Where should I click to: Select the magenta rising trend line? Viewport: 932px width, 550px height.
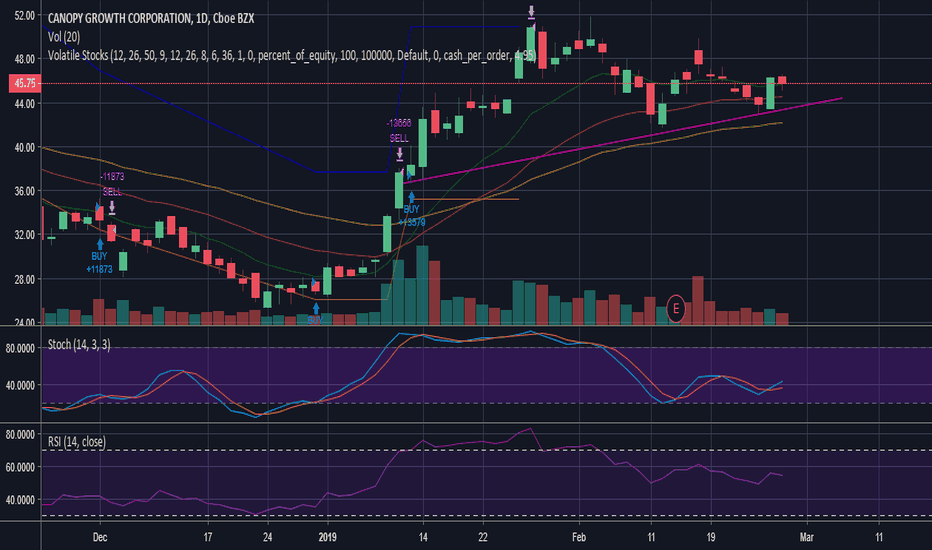tap(622, 140)
